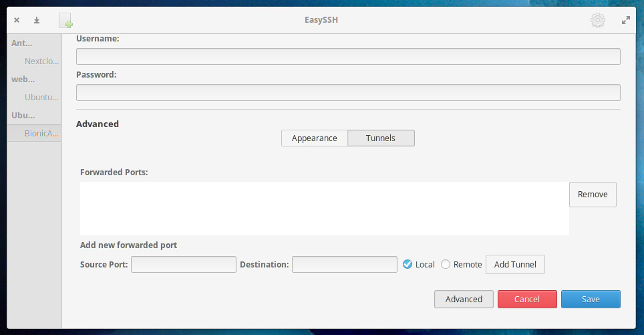Select the Local tunnel option

(x=408, y=264)
